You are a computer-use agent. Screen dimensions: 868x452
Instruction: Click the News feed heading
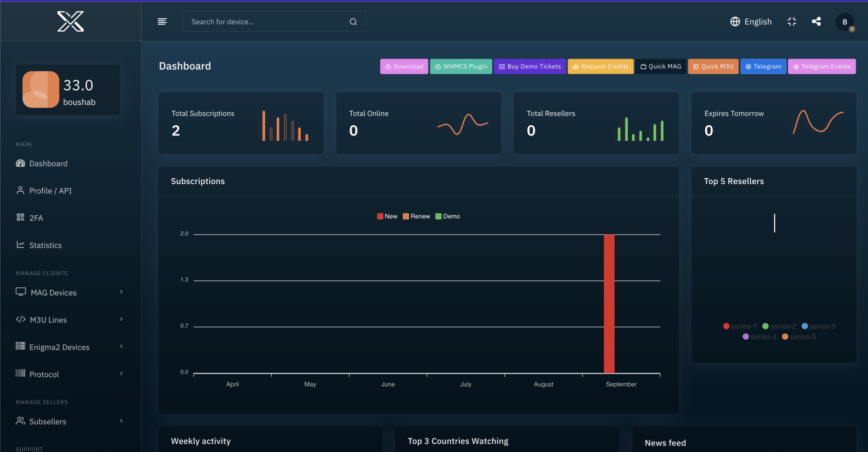pyautogui.click(x=665, y=443)
